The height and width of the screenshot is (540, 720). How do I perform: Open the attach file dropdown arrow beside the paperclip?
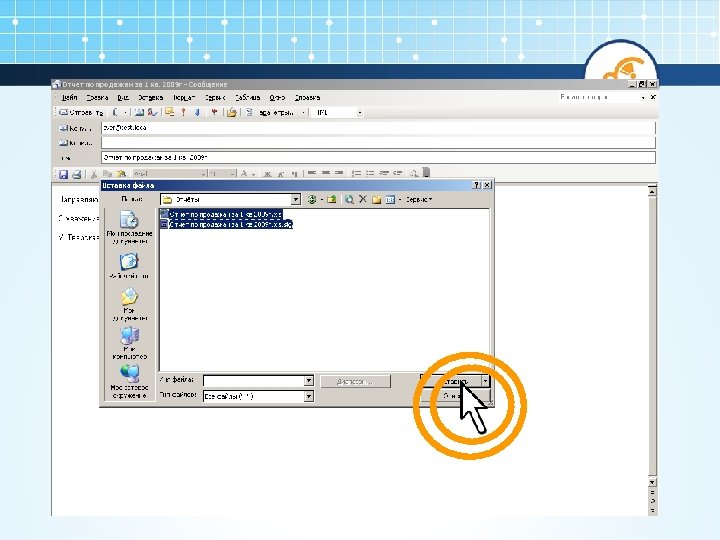click(125, 112)
